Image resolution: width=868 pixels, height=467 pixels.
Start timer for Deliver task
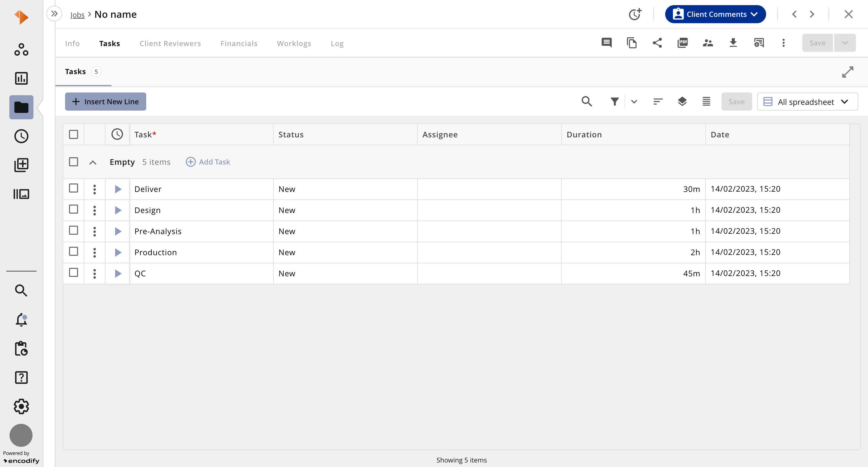[118, 189]
